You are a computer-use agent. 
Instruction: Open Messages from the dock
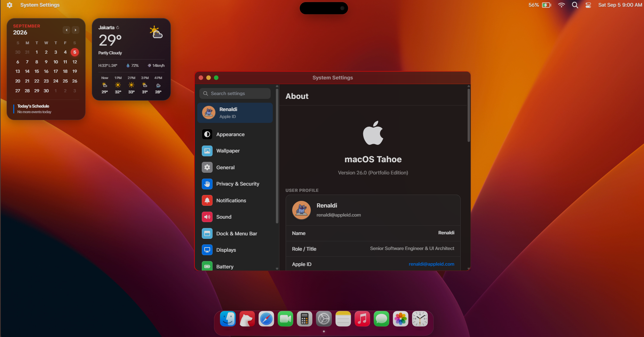tap(382, 319)
